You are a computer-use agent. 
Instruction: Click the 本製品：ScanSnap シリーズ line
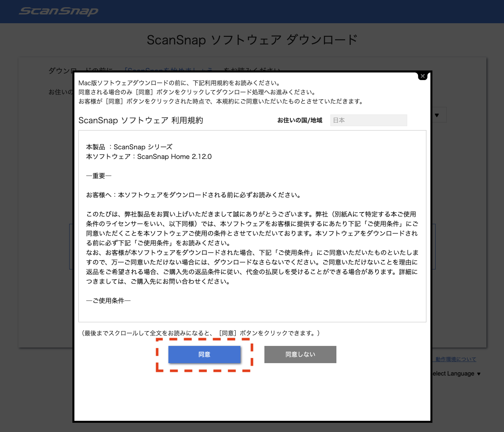129,147
